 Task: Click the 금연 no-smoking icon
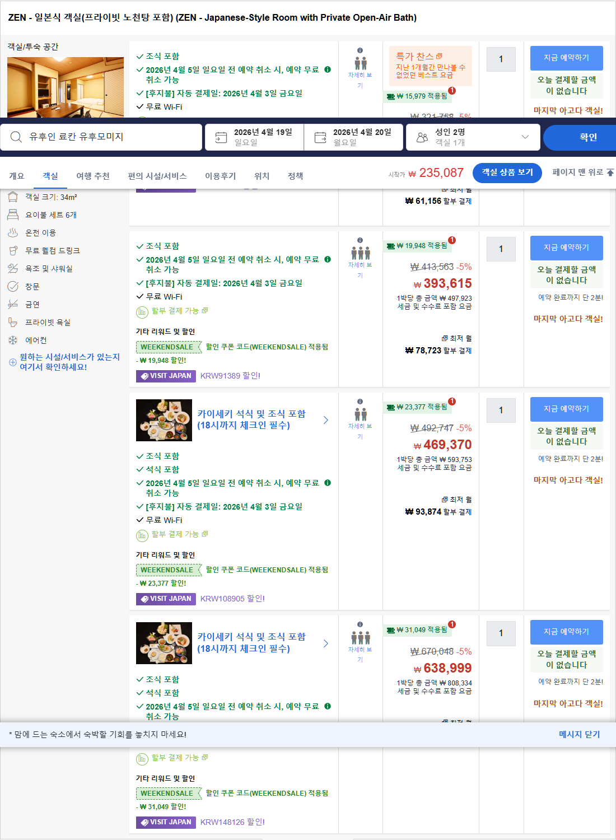12,304
